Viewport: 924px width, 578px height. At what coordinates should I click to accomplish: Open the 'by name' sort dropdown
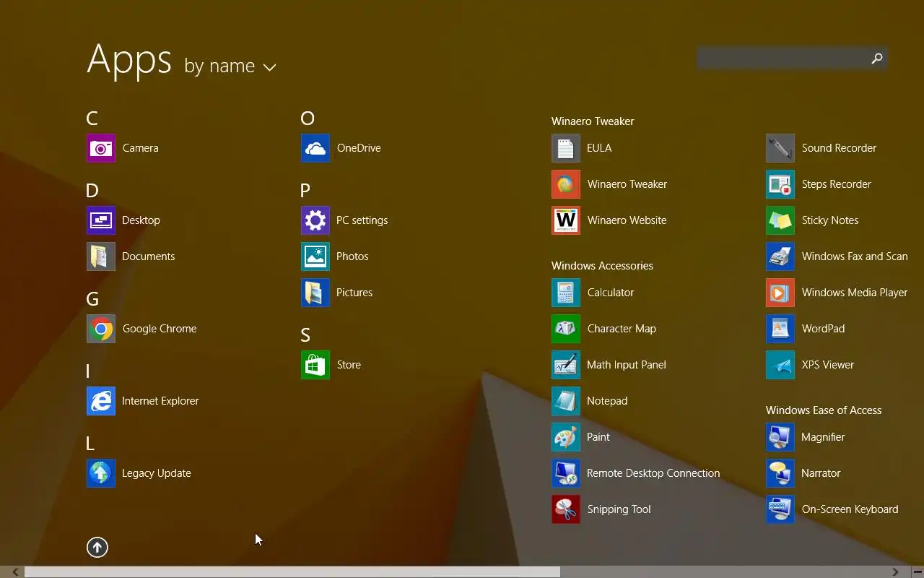230,66
